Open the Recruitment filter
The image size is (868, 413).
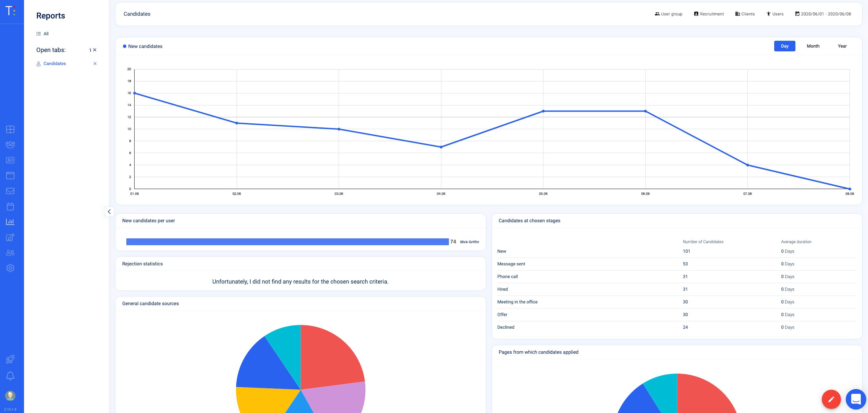point(709,14)
